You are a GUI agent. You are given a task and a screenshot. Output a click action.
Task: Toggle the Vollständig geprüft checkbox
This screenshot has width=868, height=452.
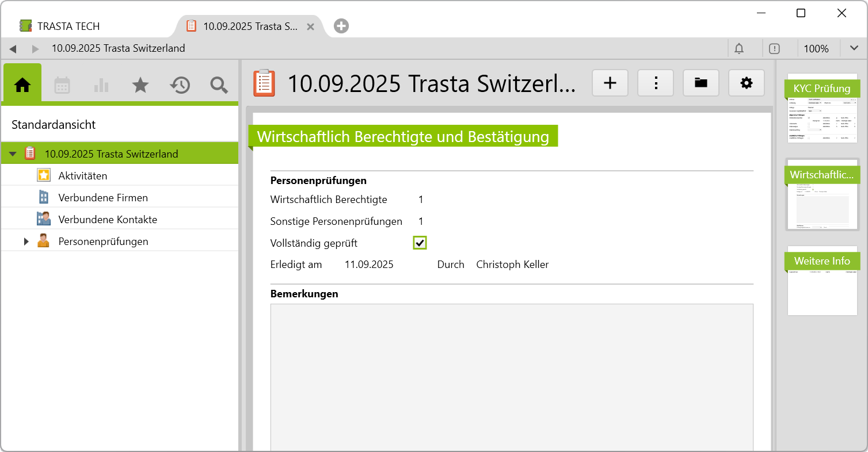[420, 243]
